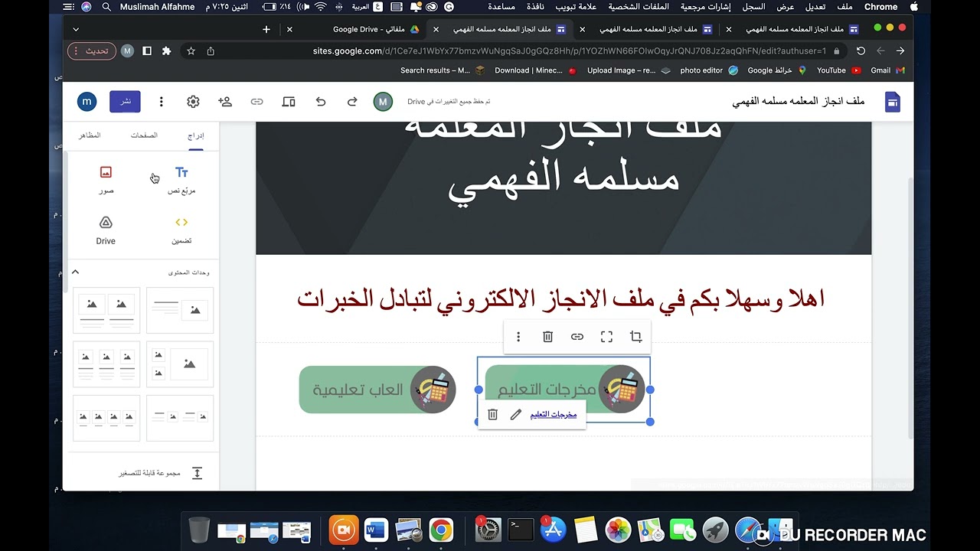Switch to the Insert (إدراج) tab

[196, 135]
